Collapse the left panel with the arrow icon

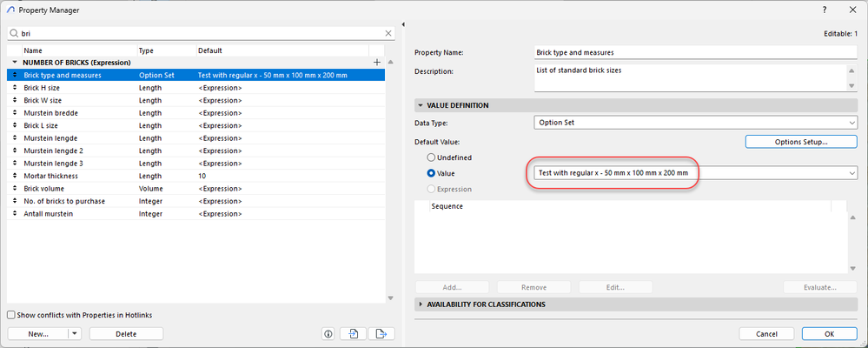(x=405, y=23)
